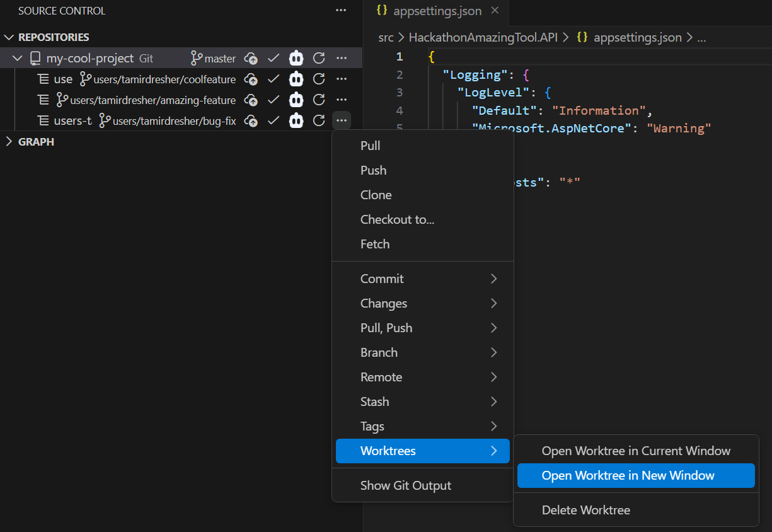Viewport: 772px width, 532px height.
Task: Click Pull in the context menu
Action: pos(370,146)
